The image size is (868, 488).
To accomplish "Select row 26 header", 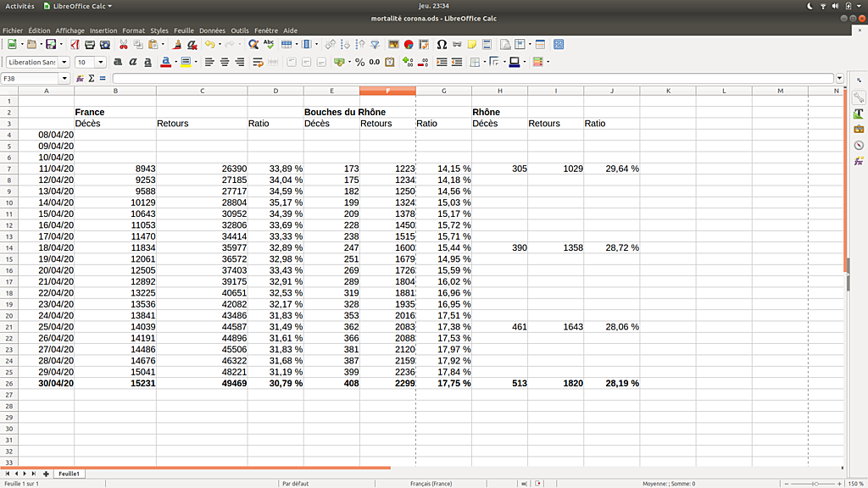I will pyautogui.click(x=8, y=384).
